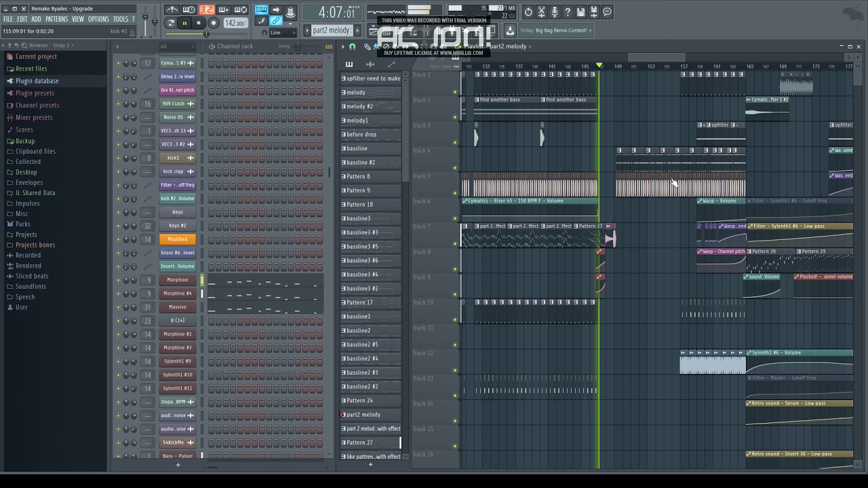Select the before drop pattern

[x=370, y=134]
